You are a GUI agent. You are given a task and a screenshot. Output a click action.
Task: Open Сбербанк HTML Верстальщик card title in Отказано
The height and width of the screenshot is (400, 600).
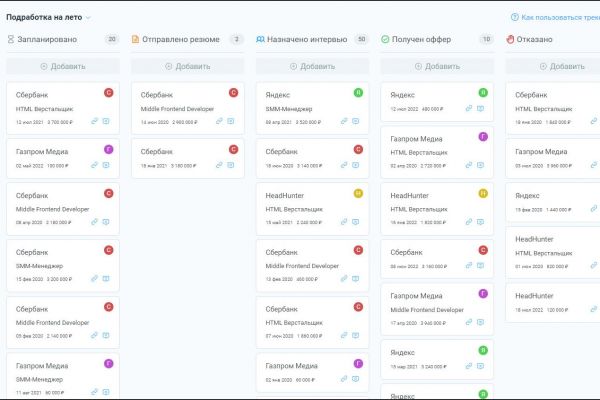(x=531, y=95)
